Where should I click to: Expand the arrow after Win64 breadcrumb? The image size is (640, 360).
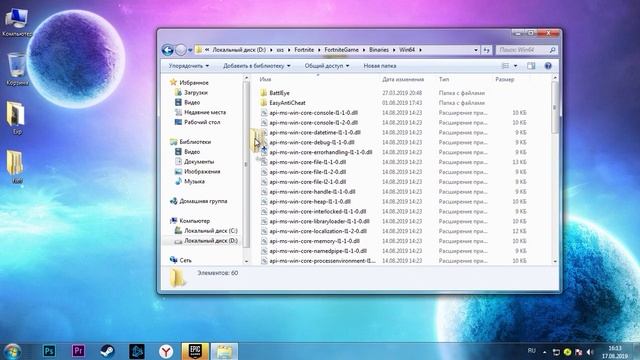(420, 50)
